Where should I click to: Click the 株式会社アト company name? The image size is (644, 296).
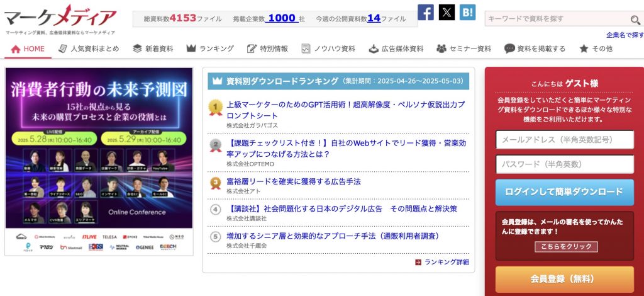(243, 191)
